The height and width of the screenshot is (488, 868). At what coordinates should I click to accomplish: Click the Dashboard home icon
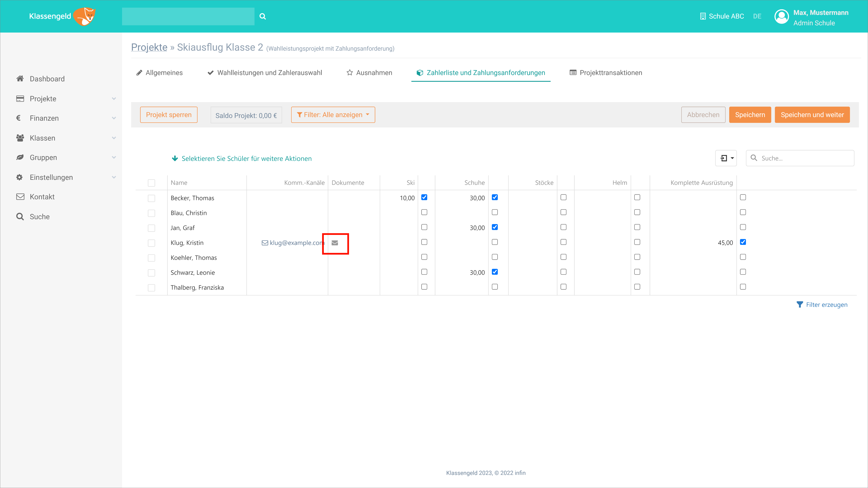pyautogui.click(x=20, y=78)
